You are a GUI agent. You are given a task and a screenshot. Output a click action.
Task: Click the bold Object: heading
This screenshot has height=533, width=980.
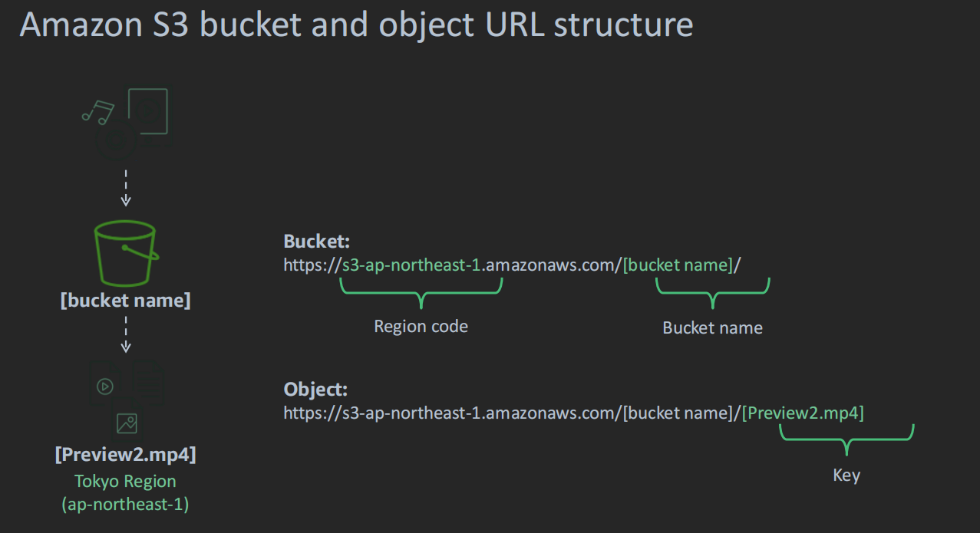[316, 390]
